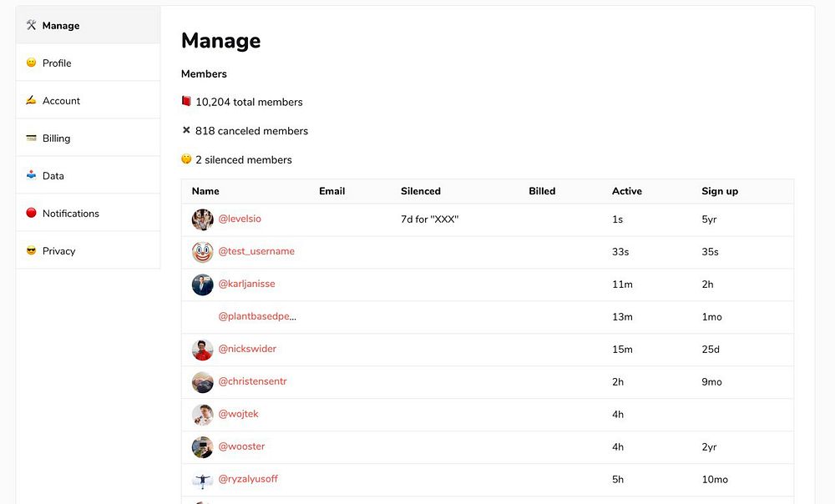Visit the @nickswider member link
The image size is (835, 504).
(x=247, y=349)
